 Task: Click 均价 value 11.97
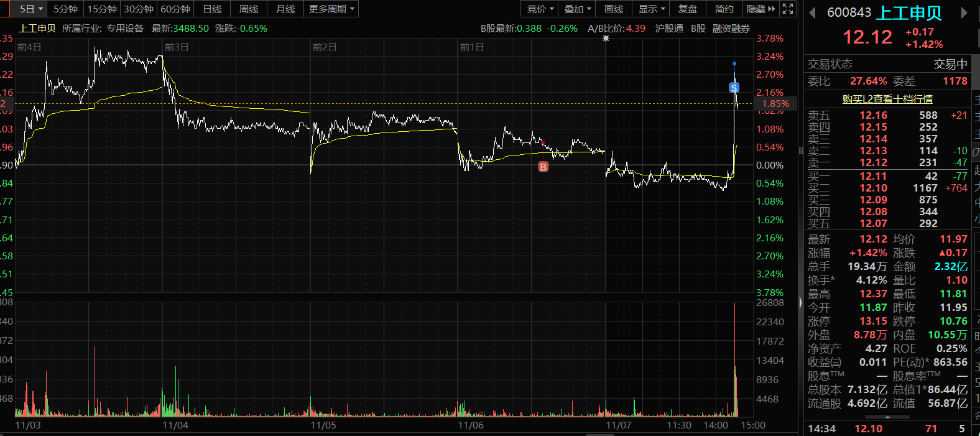tap(954, 239)
